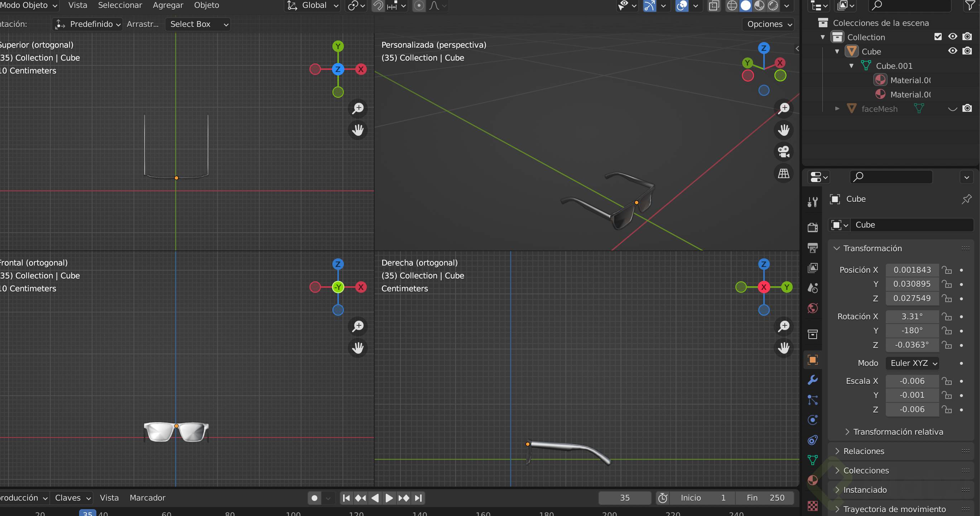Open the timeline Claves menu
The image size is (980, 516).
pos(72,498)
